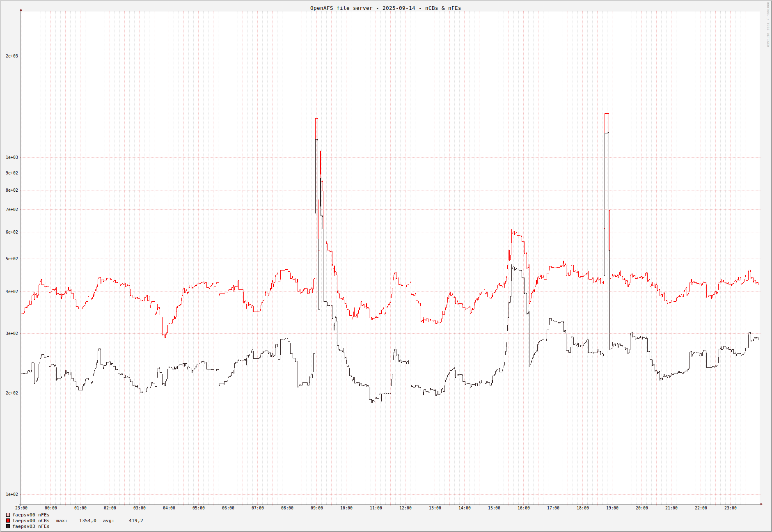Click the '5e+02' y-axis label

pos(12,259)
